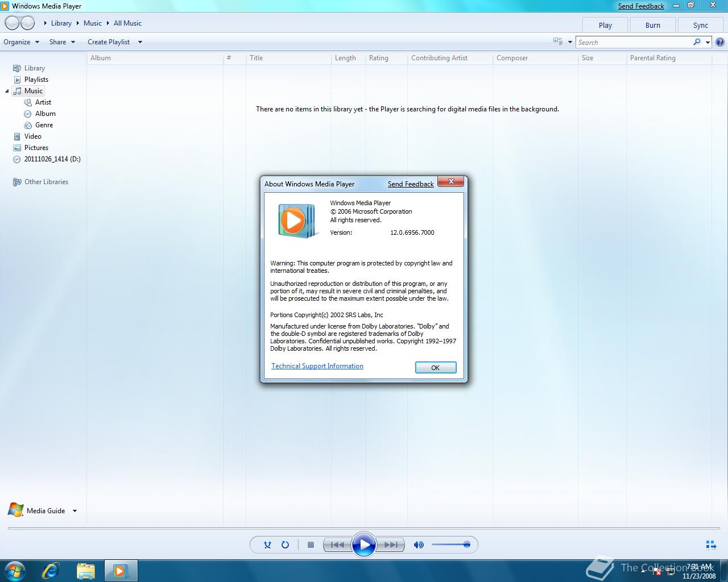Close the About Windows Media Player dialog

(x=451, y=181)
